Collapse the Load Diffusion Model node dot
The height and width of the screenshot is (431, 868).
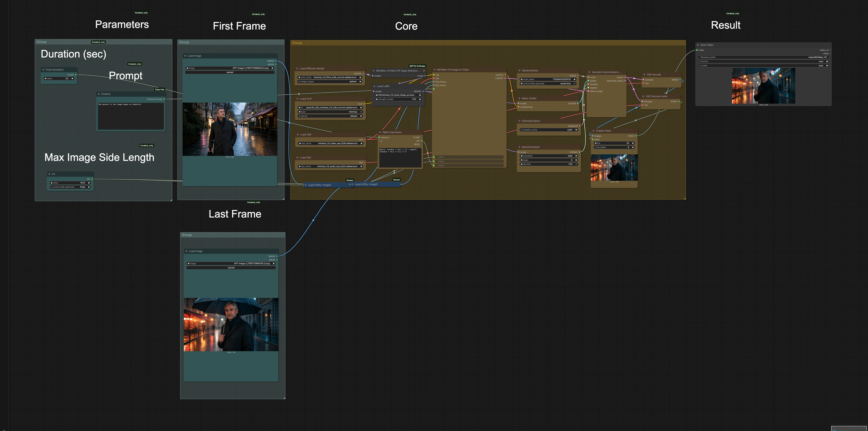(x=297, y=69)
